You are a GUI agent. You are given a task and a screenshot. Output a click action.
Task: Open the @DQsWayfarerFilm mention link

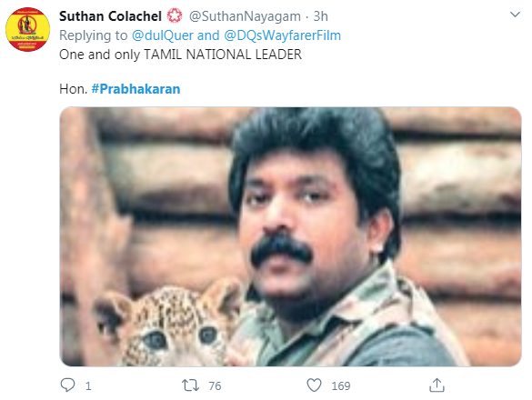282,35
